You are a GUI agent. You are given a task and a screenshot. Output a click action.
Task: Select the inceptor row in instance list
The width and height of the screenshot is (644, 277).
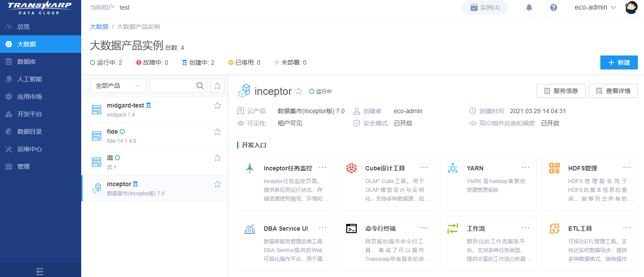point(155,188)
